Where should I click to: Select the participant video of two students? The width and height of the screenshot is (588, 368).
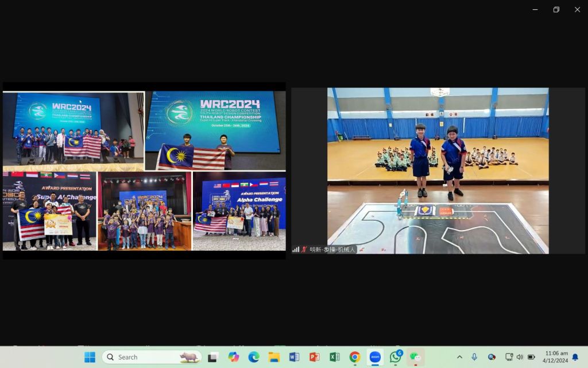[x=438, y=170]
